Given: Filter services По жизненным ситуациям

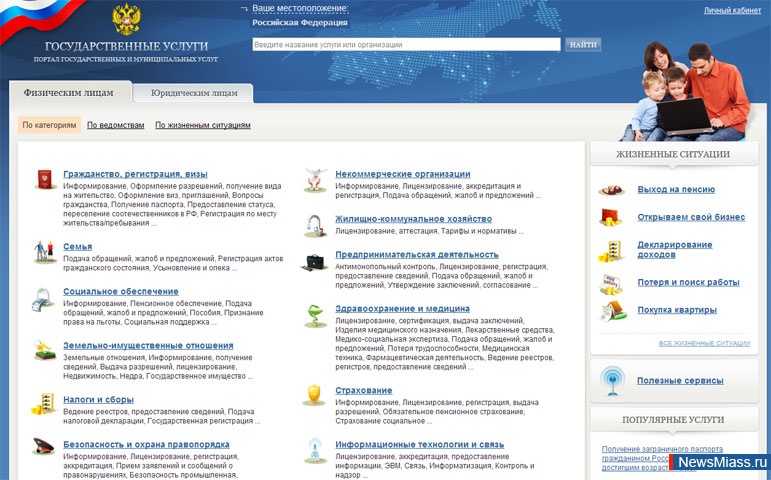Looking at the screenshot, I should pos(202,126).
